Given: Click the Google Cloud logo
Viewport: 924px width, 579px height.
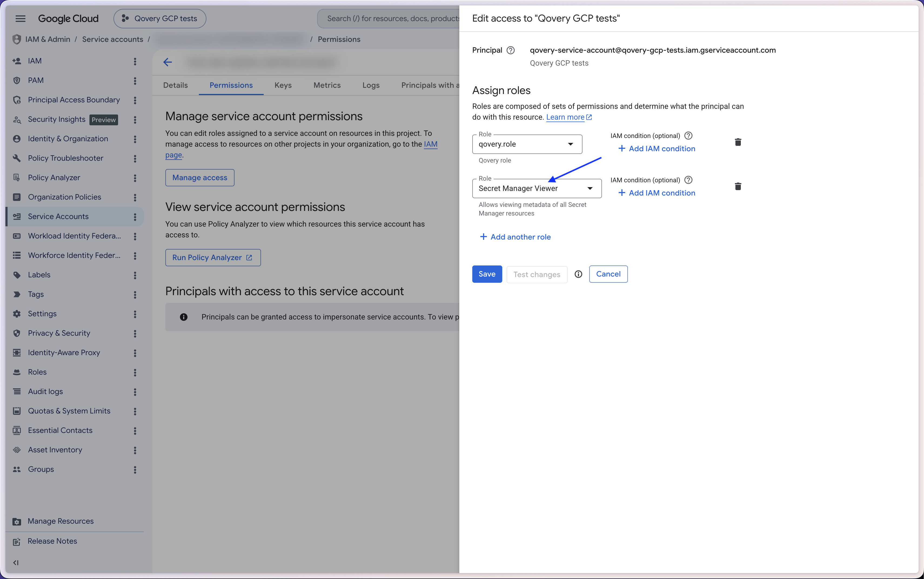Looking at the screenshot, I should tap(68, 18).
